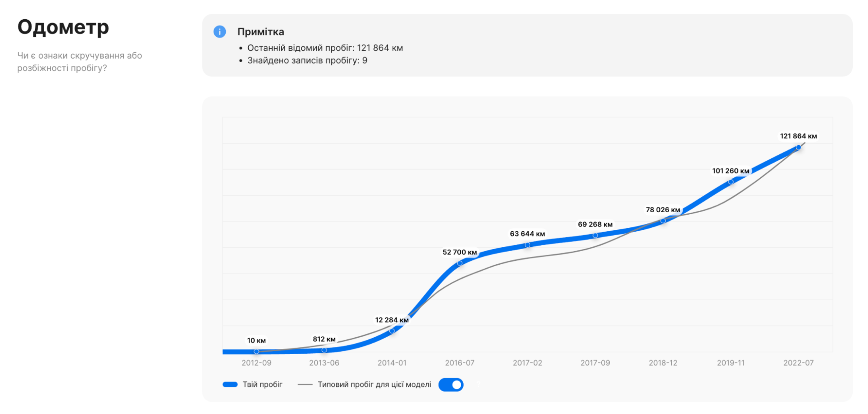Click 'Типовий пробіг для цієї моделі' legend entry
Viewport: 868px width, 414px height.
[x=364, y=385]
